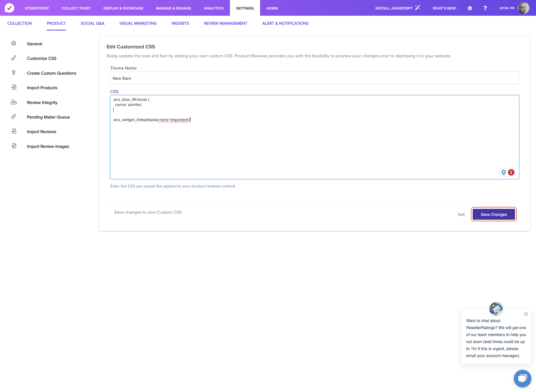Screen dimensions: 536x392
Task: Open the Analytics menu
Action: point(214,8)
